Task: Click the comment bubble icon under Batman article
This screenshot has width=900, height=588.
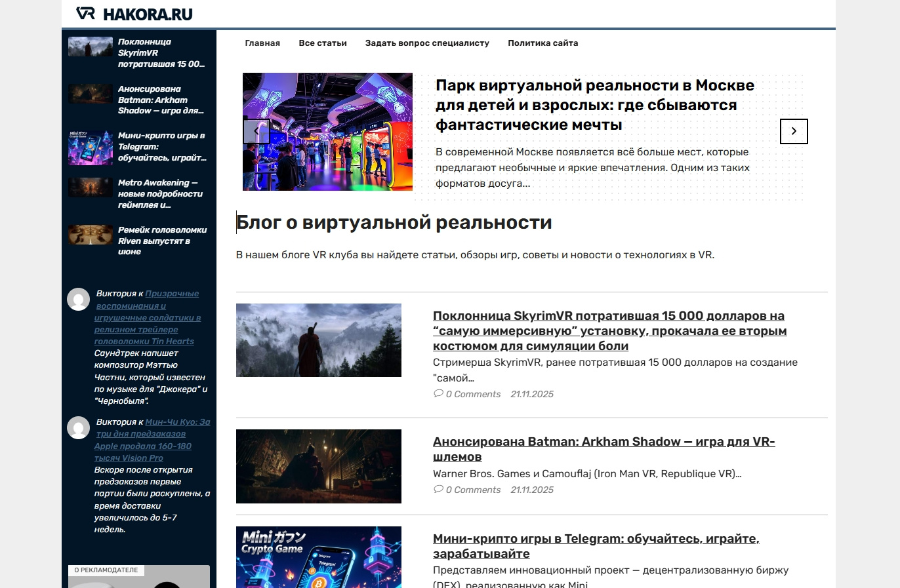Action: click(438, 489)
